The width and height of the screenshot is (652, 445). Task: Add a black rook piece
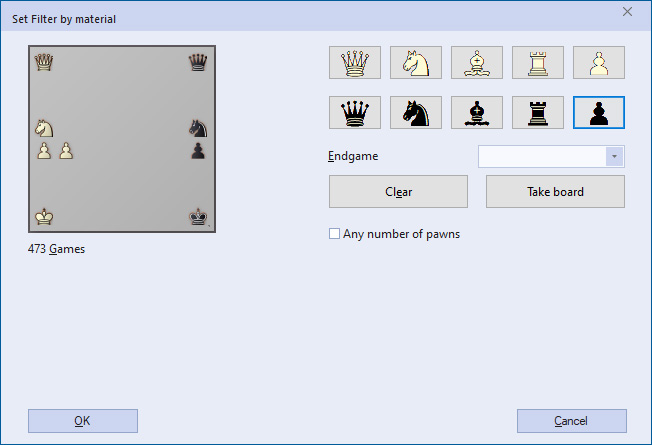[x=538, y=113]
